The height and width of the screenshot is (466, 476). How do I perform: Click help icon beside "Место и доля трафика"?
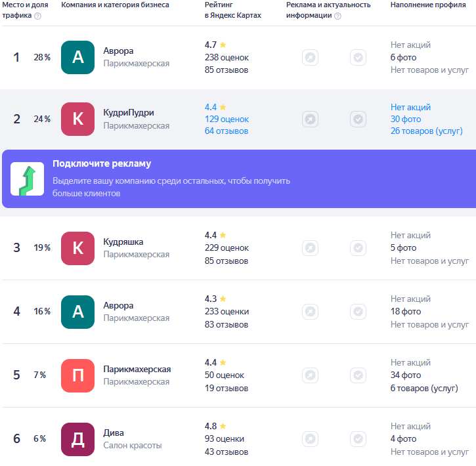point(37,16)
